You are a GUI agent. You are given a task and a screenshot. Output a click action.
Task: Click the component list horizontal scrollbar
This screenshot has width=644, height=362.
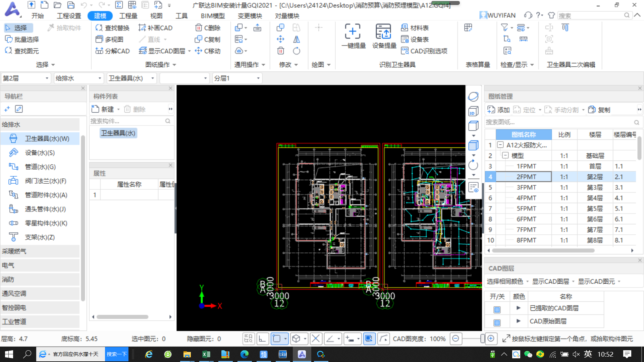(122, 317)
